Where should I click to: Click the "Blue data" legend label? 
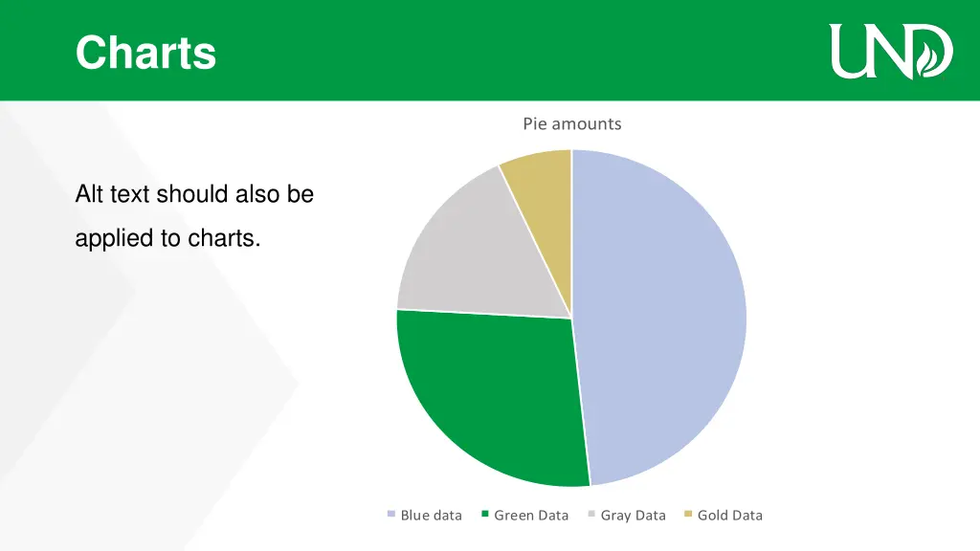(431, 516)
